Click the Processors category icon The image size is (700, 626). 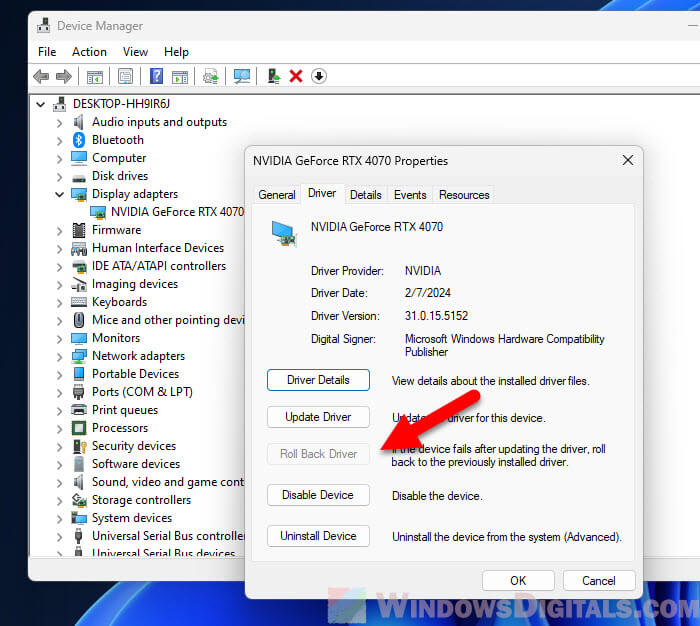tap(79, 428)
